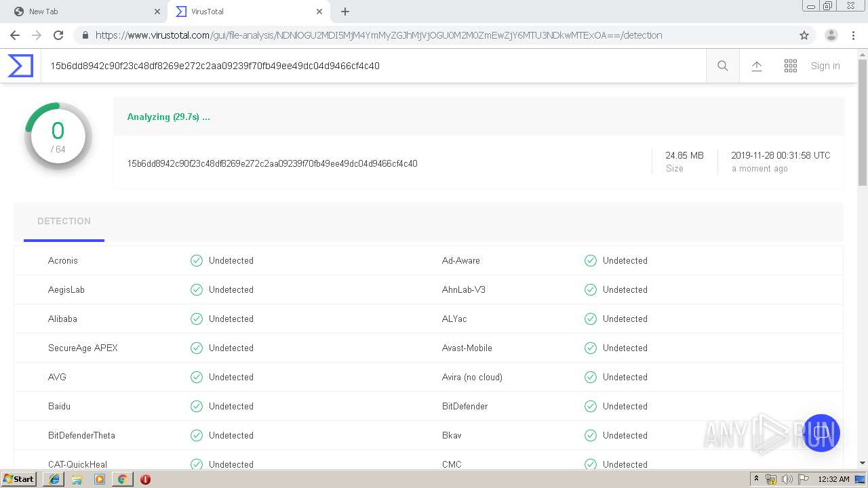Open the Windows Start menu
The width and height of the screenshot is (868, 488).
pos(18,479)
